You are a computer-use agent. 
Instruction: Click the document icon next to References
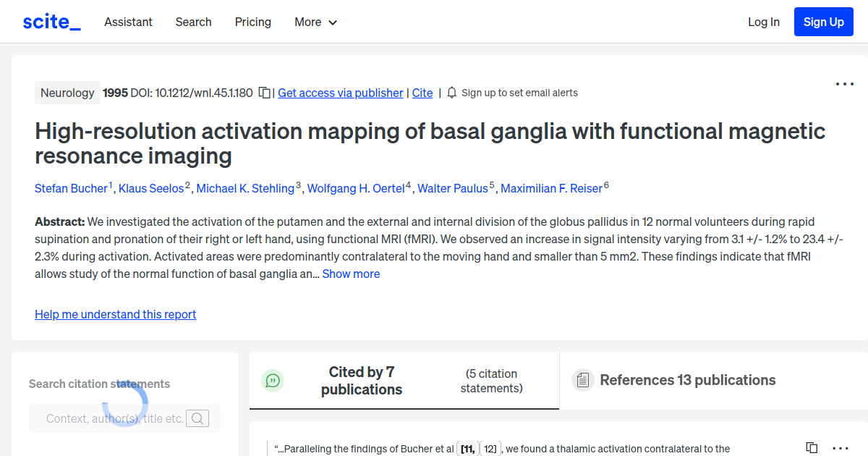[582, 379]
